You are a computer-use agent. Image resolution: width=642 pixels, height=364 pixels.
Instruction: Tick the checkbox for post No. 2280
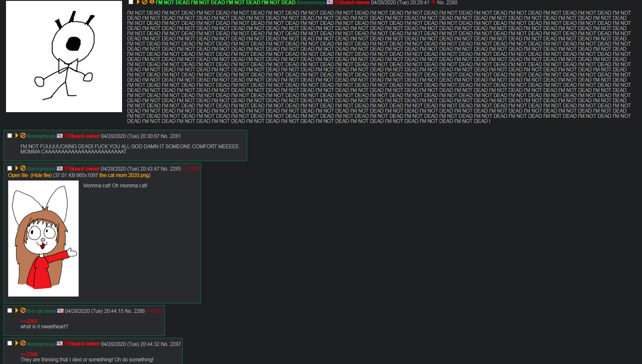[x=131, y=2]
